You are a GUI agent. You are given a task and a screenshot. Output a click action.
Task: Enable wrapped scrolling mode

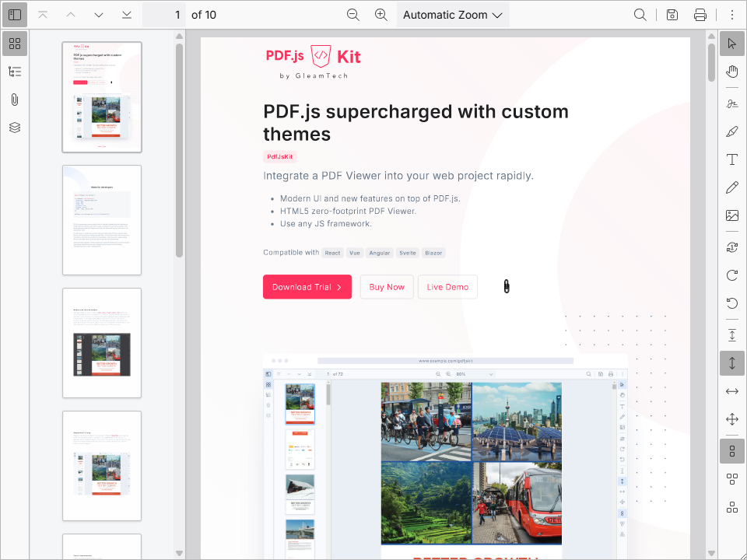[x=732, y=419]
